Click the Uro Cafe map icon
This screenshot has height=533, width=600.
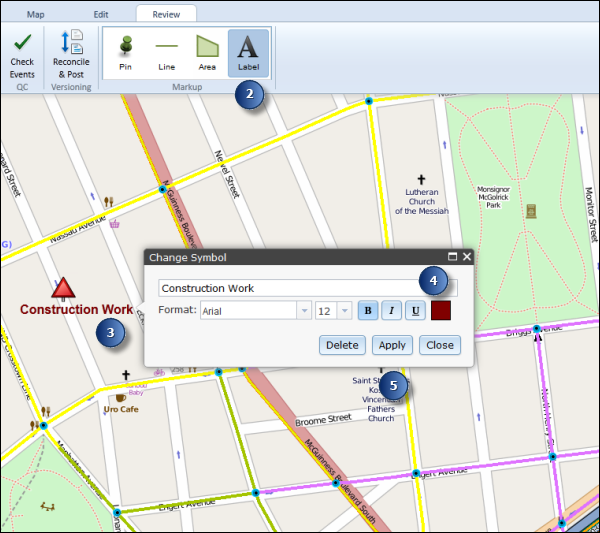click(121, 397)
